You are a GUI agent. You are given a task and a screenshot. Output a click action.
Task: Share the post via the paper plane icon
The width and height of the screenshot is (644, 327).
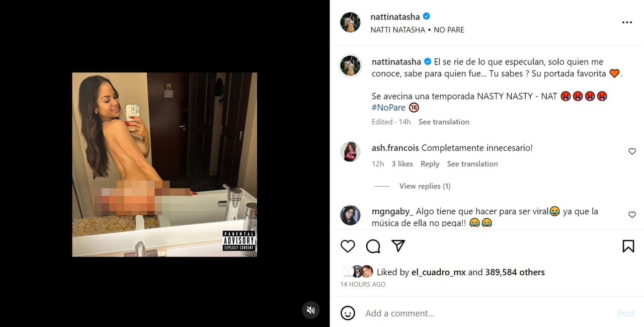click(398, 247)
